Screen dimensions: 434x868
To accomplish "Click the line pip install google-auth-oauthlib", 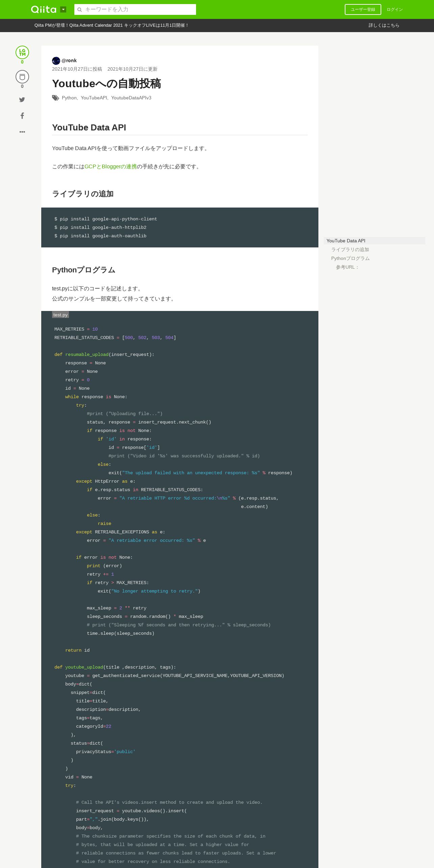I will coord(100,236).
